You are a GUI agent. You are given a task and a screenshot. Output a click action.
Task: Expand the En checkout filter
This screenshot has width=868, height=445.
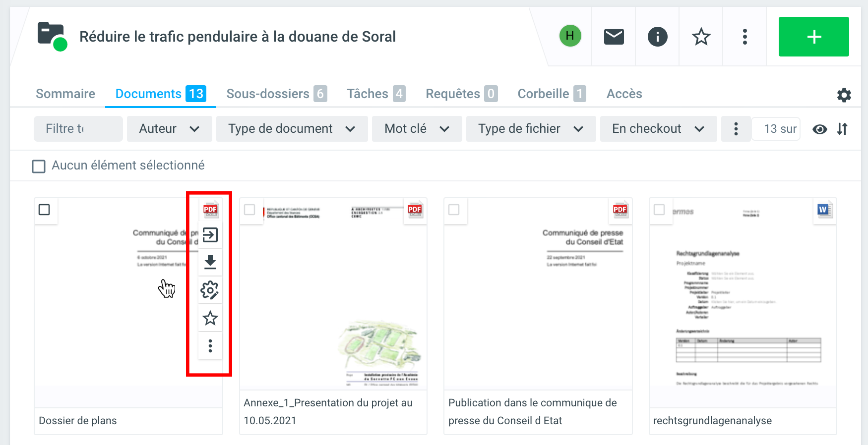(658, 129)
